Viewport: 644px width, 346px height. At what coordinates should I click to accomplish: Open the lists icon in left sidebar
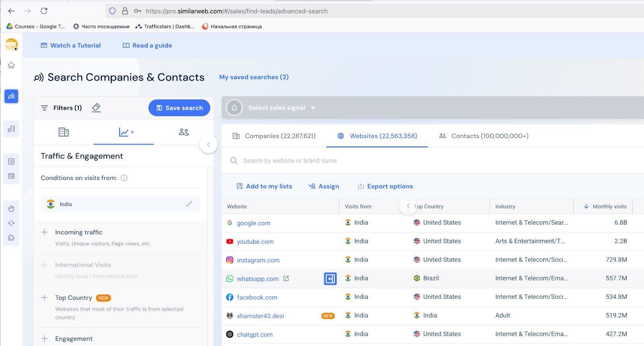coord(11,161)
